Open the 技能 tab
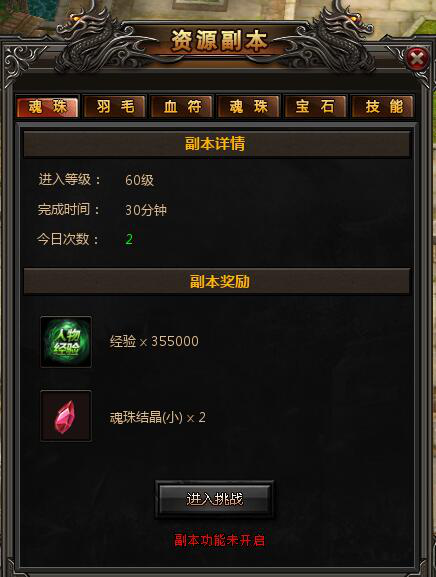Screen dimensions: 436x577 383,107
